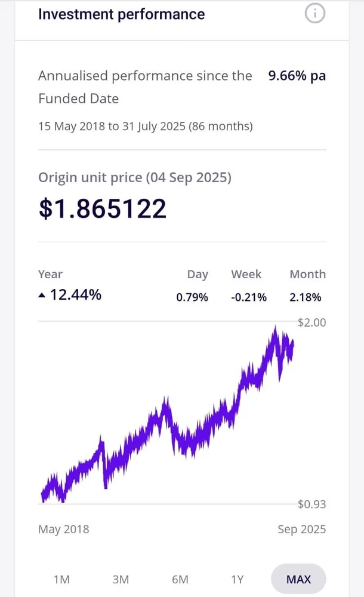
Task: Click the $1.865122 unit price value
Action: pos(102,209)
